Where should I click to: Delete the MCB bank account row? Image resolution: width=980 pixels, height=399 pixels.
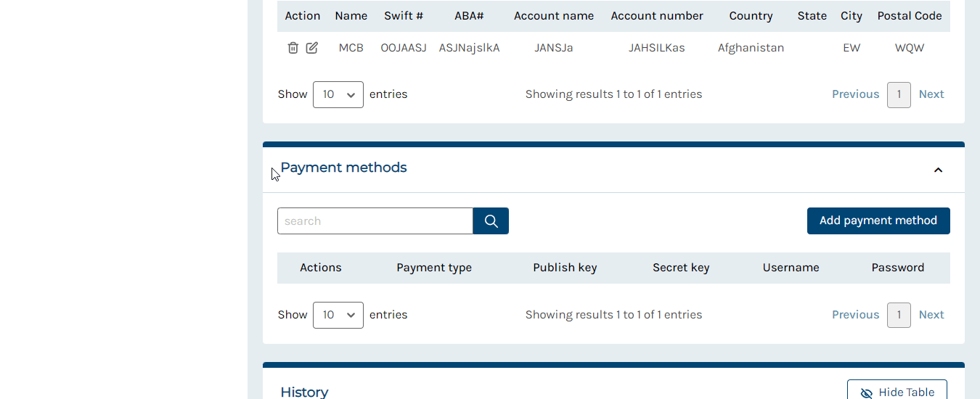click(293, 48)
